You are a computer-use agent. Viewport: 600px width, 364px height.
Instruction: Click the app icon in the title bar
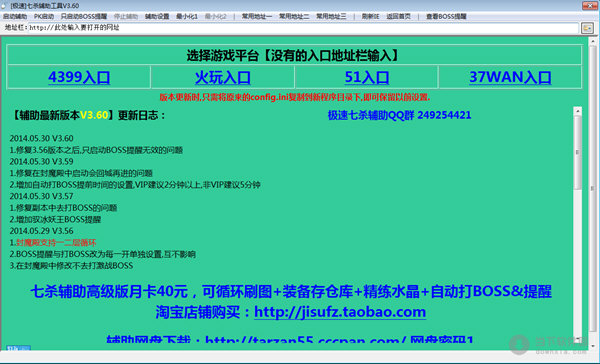click(4, 5)
